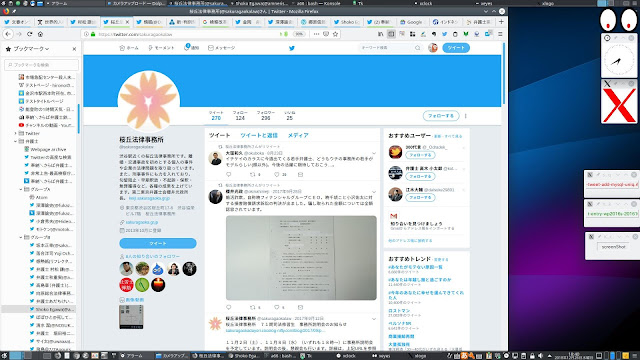
Task: Collapse the グループB bookmarks folder
Action: (x=21, y=237)
